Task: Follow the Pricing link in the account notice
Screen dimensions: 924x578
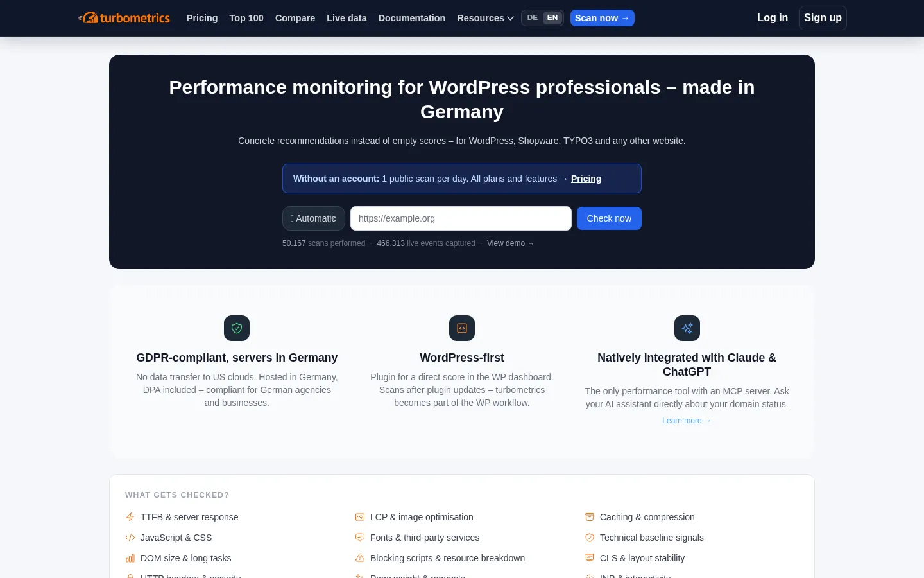Action: (586, 179)
